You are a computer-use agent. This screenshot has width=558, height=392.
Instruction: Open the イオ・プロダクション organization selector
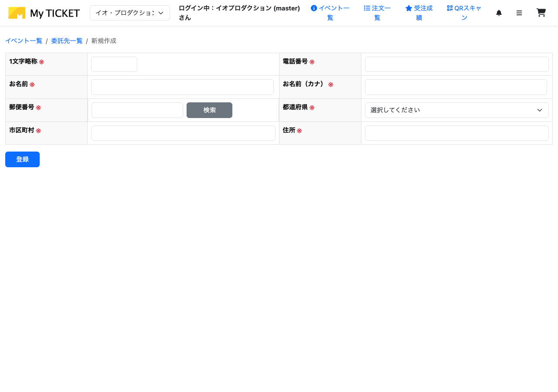click(x=129, y=13)
